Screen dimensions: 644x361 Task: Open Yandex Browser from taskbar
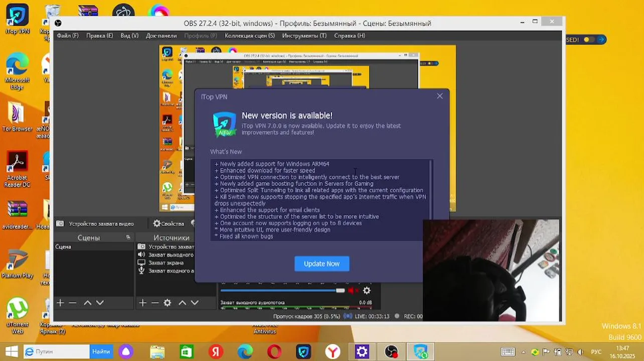(333, 351)
